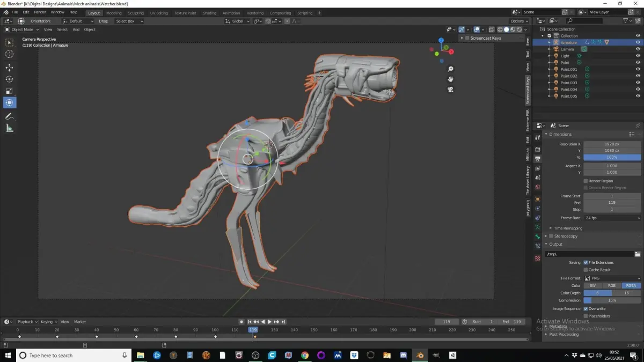Viewport: 644px width, 362px height.
Task: Hide Camera using its eye icon
Action: tap(638, 49)
